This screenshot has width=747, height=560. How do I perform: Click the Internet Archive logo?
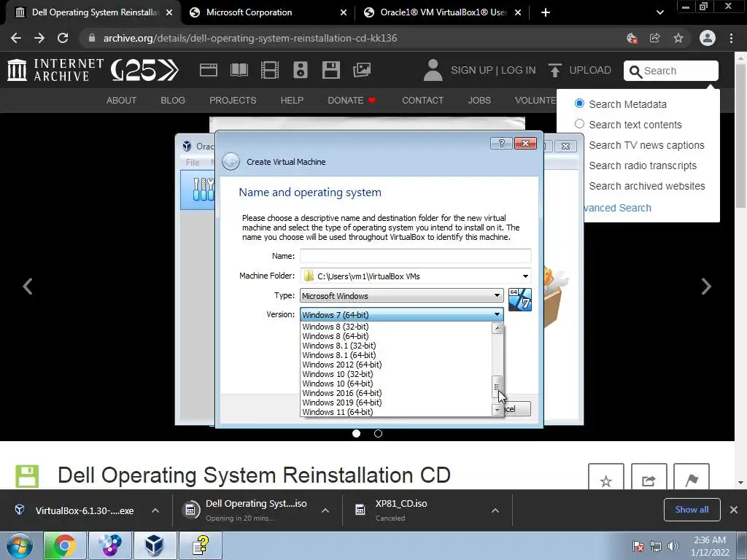tap(55, 70)
